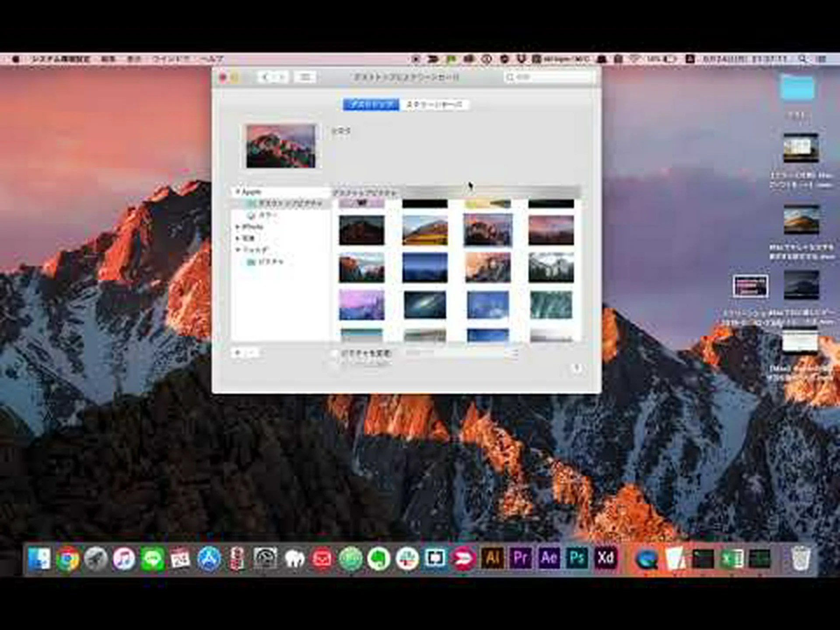Collapse the Apple section in the sidebar
Viewport: 840px width, 630px height.
237,191
